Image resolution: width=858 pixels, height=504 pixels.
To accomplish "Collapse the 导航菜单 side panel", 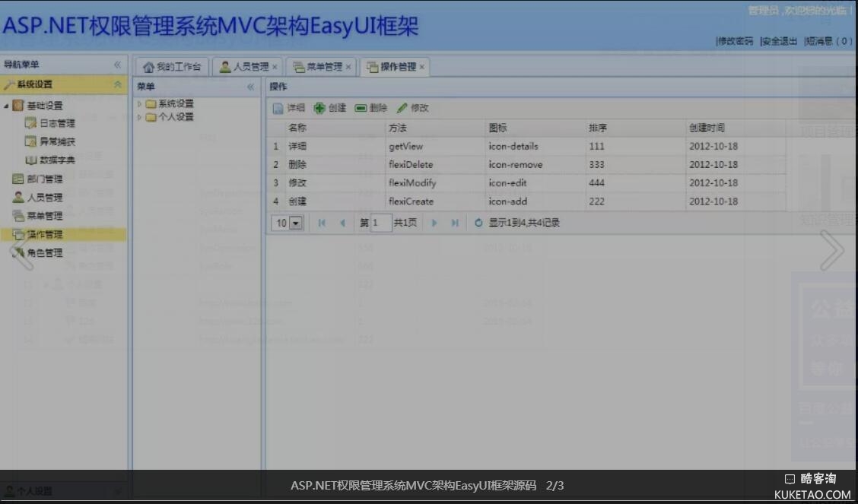I will click(x=117, y=65).
